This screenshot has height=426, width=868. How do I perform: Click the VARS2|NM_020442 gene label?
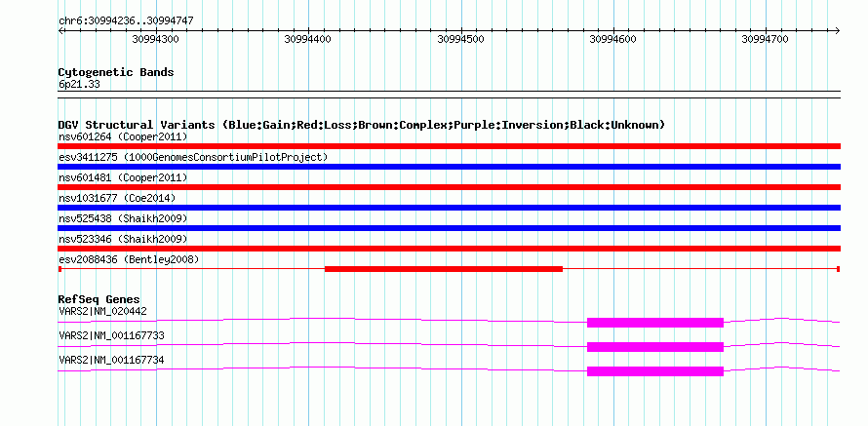103,312
